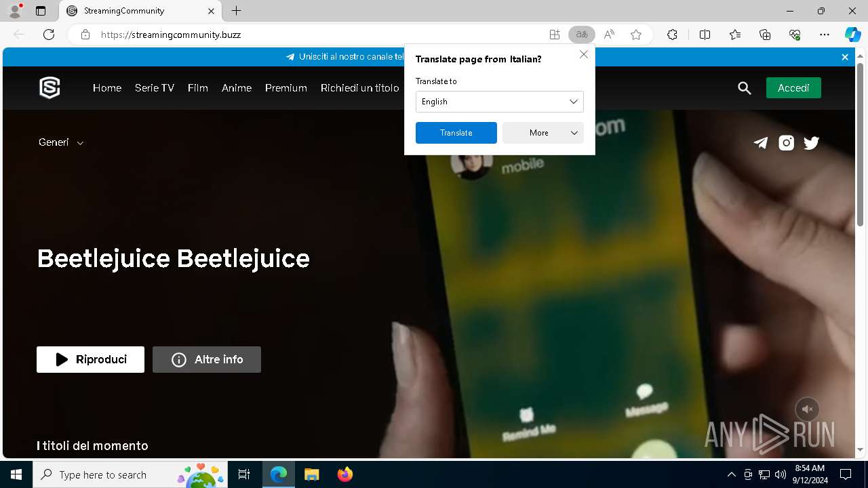Open Settings and more ellipsis menu
Screen dimensions: 868x488
(825, 35)
